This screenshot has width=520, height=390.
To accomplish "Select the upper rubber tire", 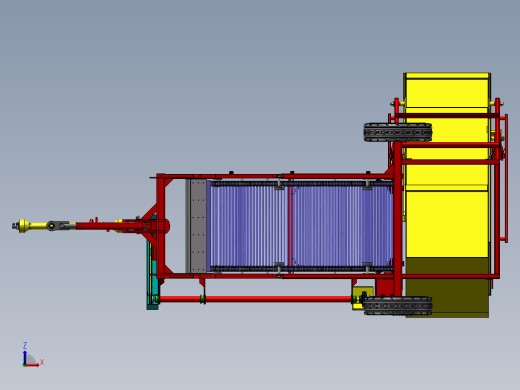I will point(398,132).
